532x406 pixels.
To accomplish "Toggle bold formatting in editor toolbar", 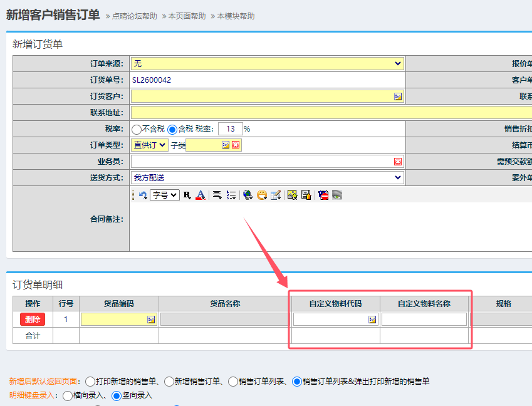I will tap(187, 195).
